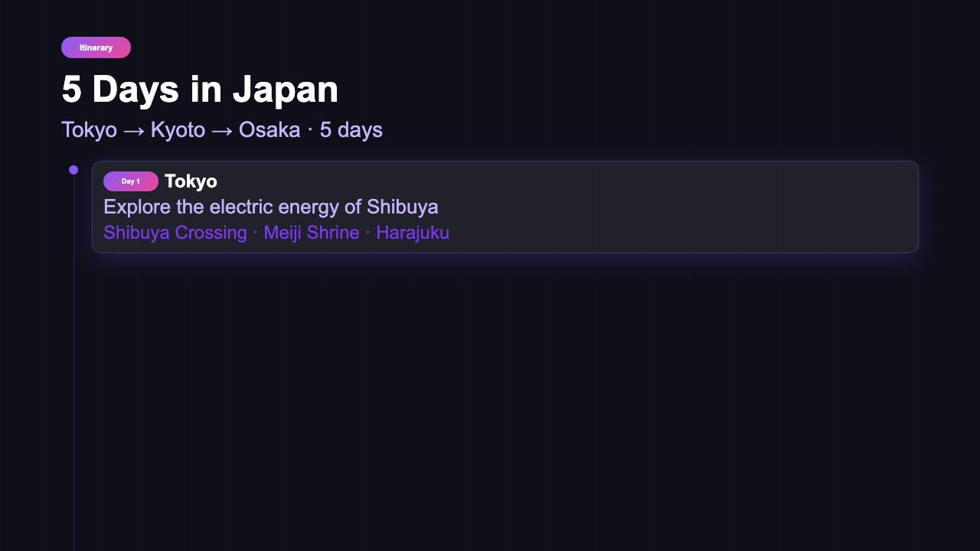Click the "5 Days in Japan" heading
The width and height of the screenshot is (980, 551).
[x=200, y=90]
